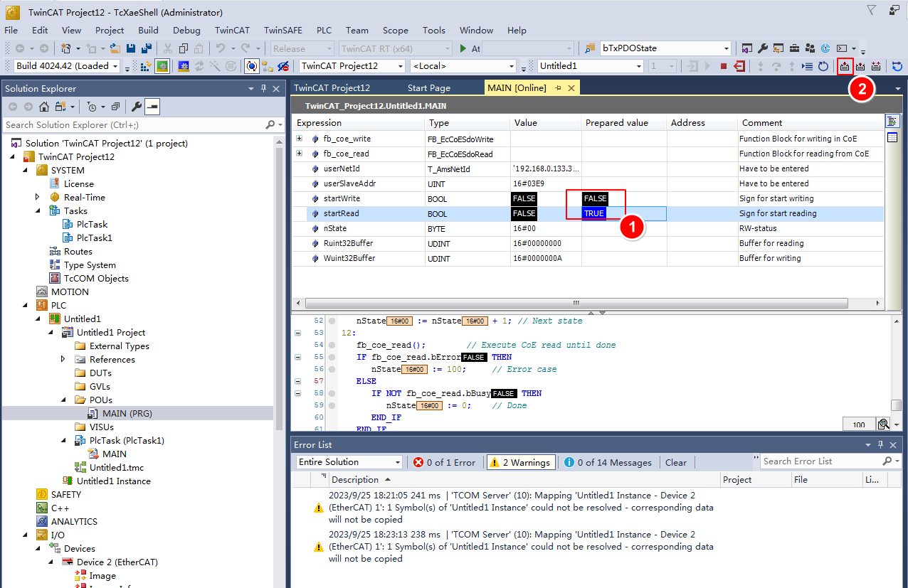Toggle the 0 of 14 Messages filter

(x=608, y=462)
